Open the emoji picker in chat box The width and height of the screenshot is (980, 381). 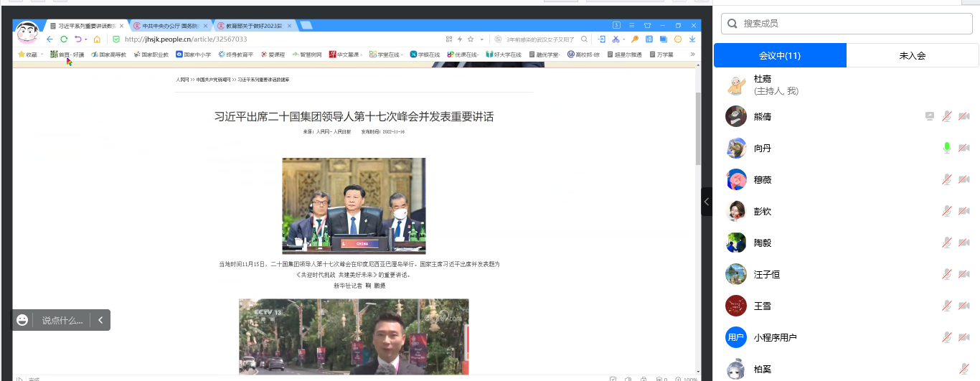(x=22, y=320)
